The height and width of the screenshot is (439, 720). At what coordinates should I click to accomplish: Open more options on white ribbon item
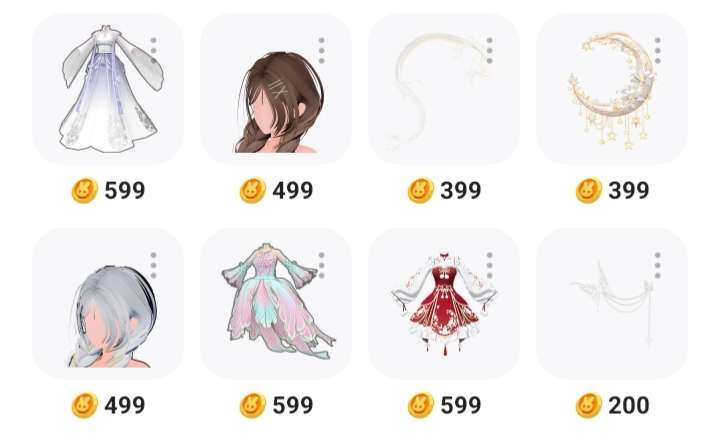click(489, 51)
